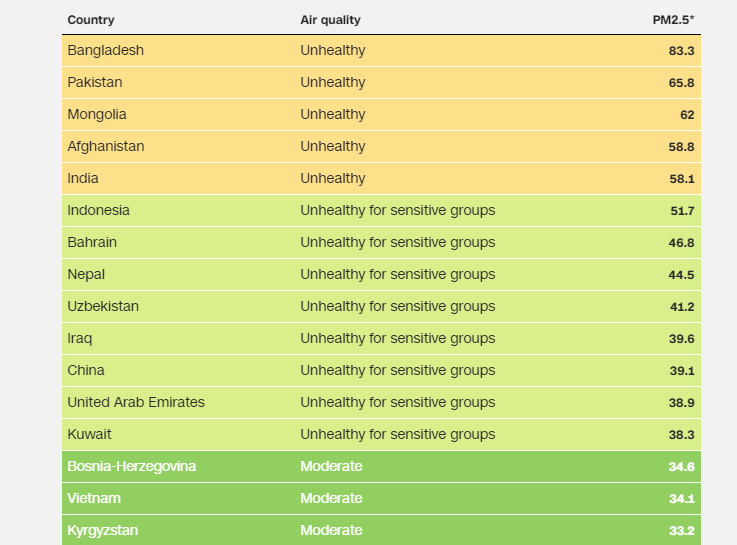737x545 pixels.
Task: Click Bahrain's PM2.5 value 46.8
Action: 681,242
